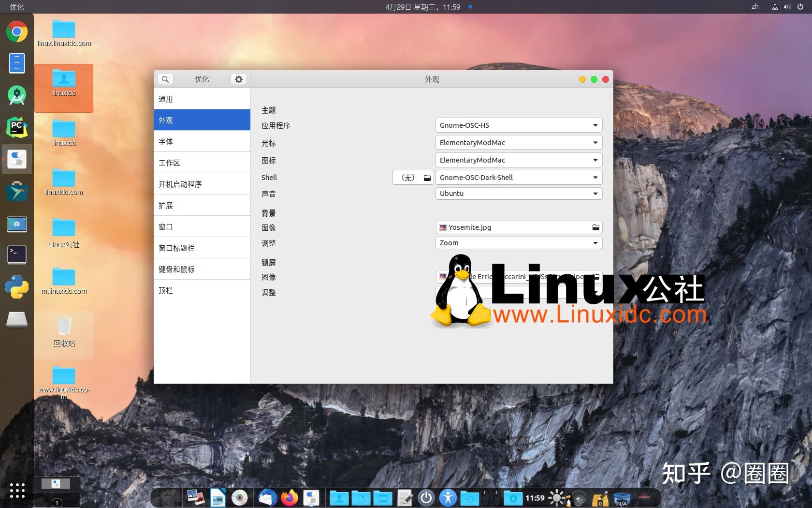This screenshot has height=508, width=812.
Task: Open the Tweaks settings gear menu
Action: coord(238,79)
